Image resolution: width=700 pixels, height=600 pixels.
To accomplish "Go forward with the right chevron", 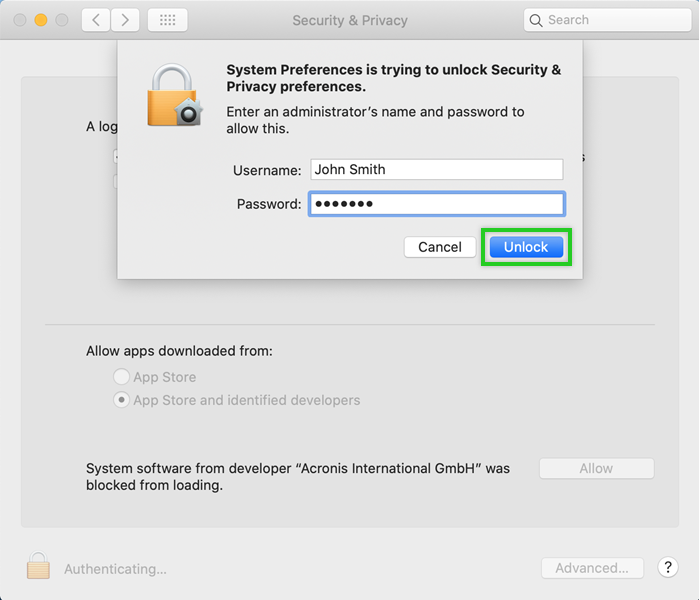I will click(x=125, y=20).
